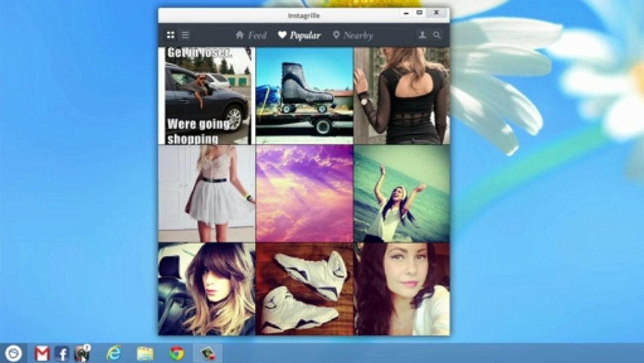The width and height of the screenshot is (644, 363).
Task: Open the black open-back top photo
Action: [x=402, y=96]
